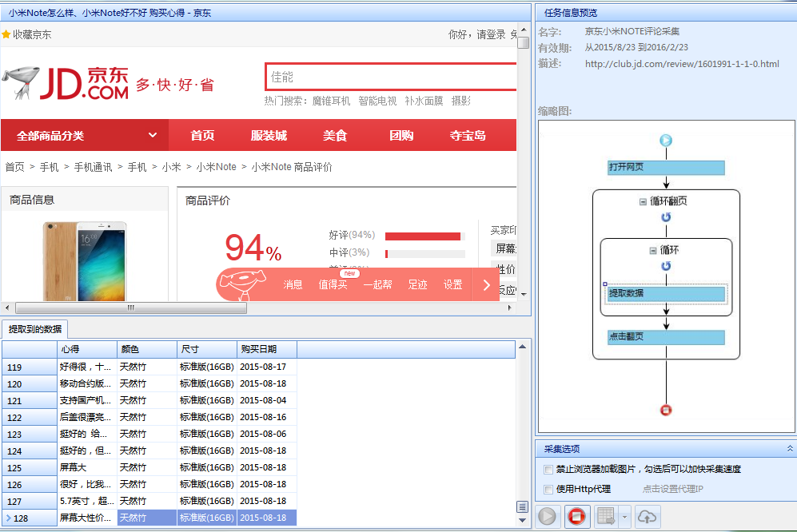
Task: Open the 美食 nav menu item
Action: point(335,136)
